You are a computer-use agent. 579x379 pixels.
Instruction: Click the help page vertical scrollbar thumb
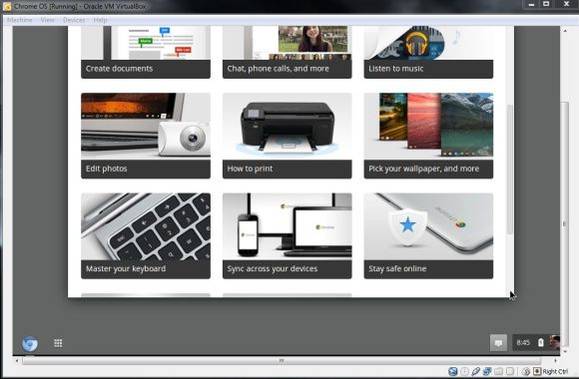510,169
